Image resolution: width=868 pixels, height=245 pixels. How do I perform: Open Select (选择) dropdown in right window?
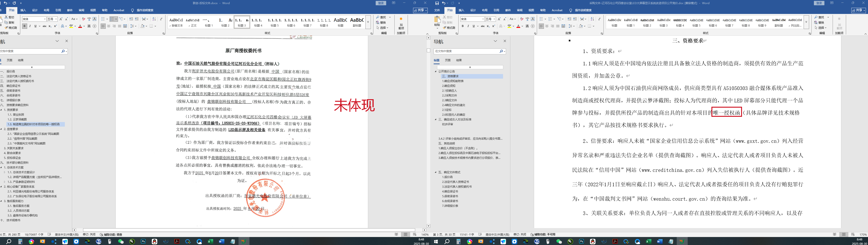coord(820,28)
